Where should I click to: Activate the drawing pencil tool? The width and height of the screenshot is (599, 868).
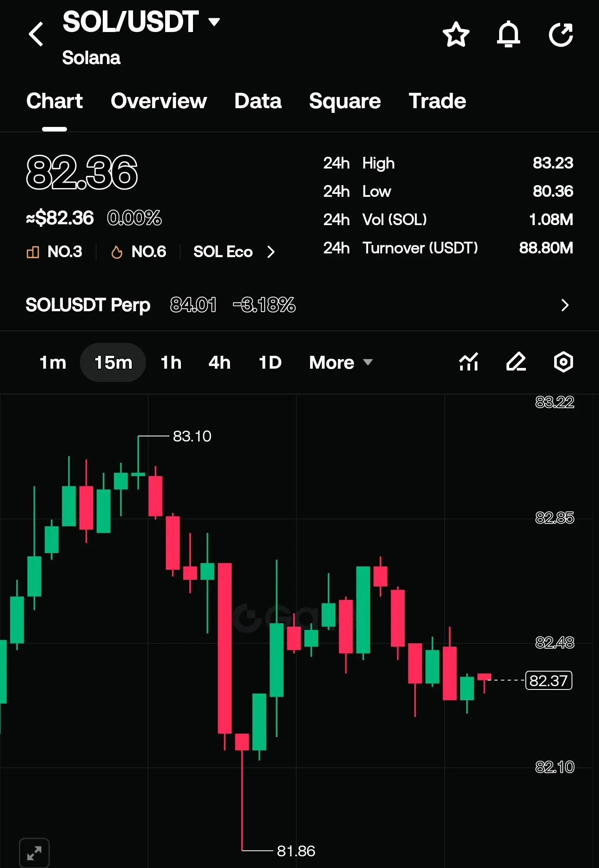click(x=516, y=362)
